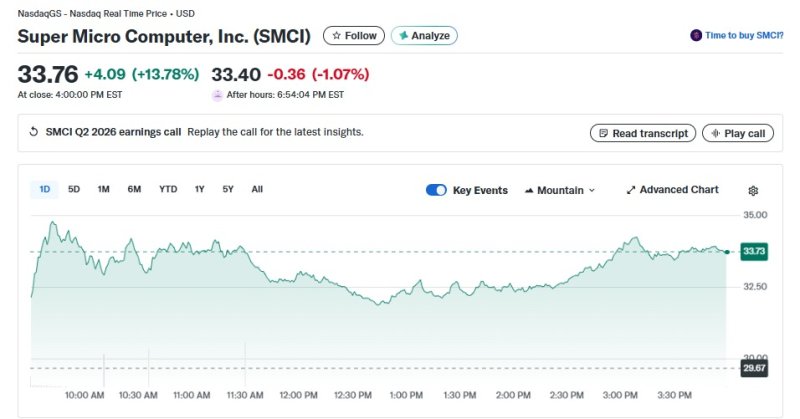Click the transcript document icon
Screen dimensions: 800x419
[601, 133]
